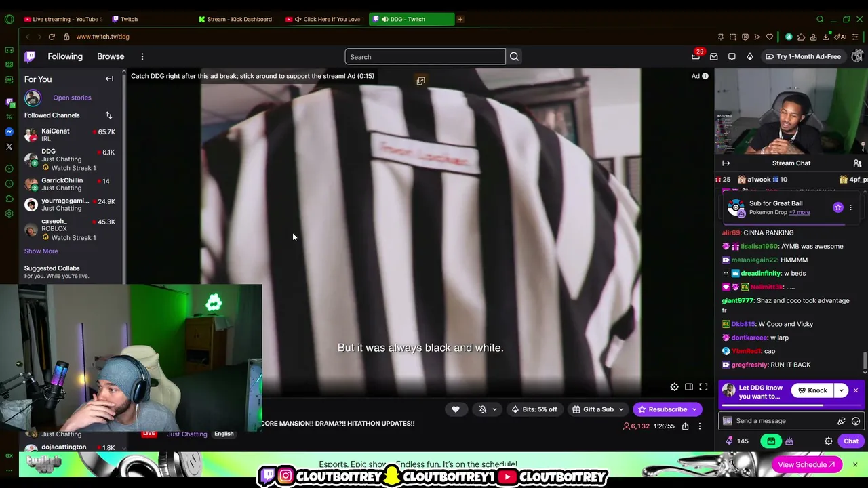Click the heart follow button below the video

click(456, 409)
